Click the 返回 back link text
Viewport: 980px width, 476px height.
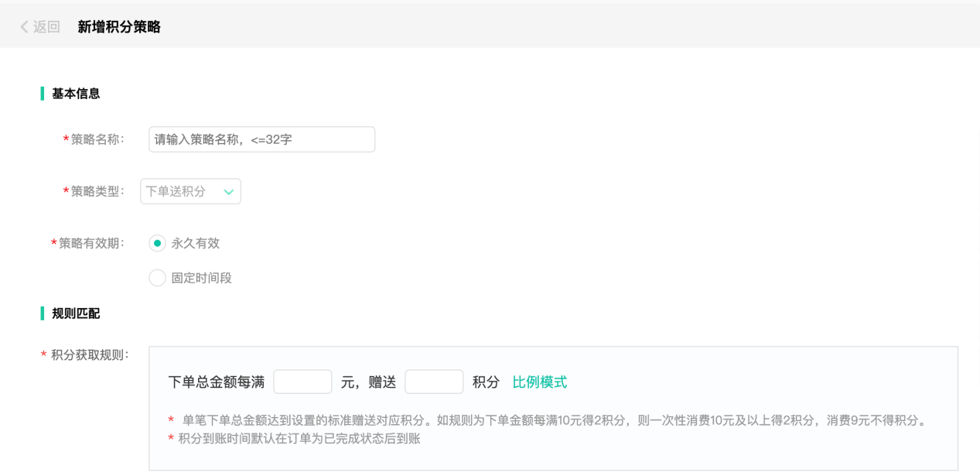pyautogui.click(x=46, y=27)
